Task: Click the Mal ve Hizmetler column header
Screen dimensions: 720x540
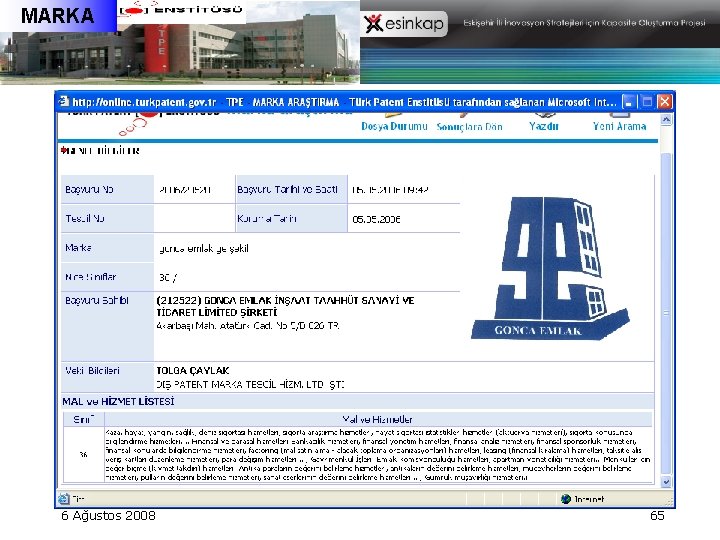Action: (x=377, y=419)
